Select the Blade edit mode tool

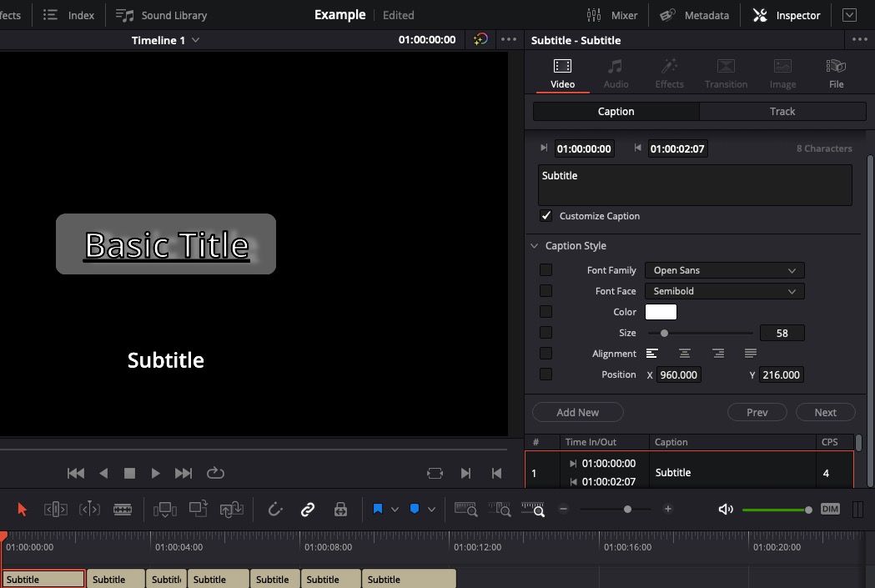[x=123, y=509]
